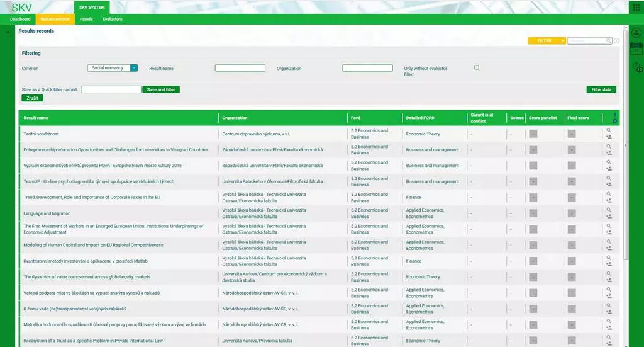Open the apps grid menu icon
644x347 pixels.
[x=635, y=7]
